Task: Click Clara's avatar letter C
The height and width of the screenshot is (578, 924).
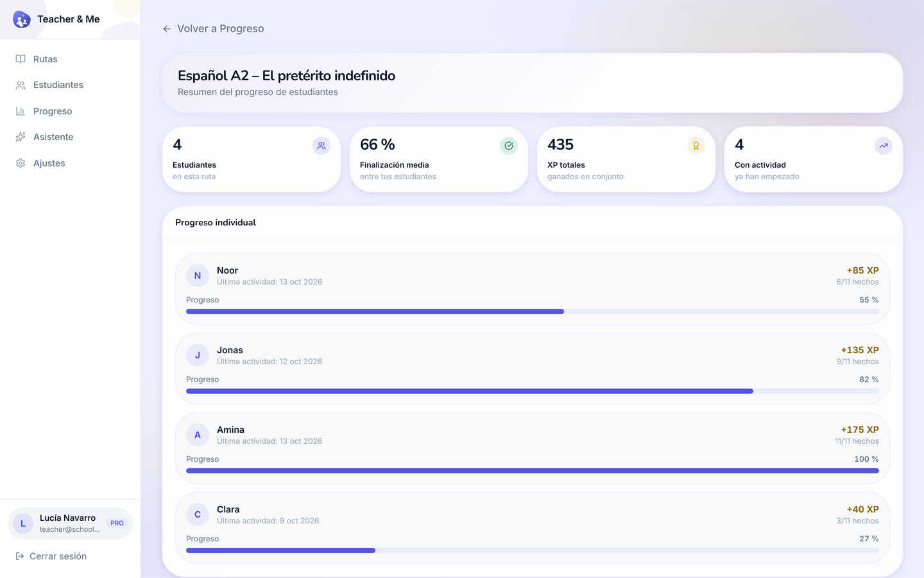Action: [198, 514]
